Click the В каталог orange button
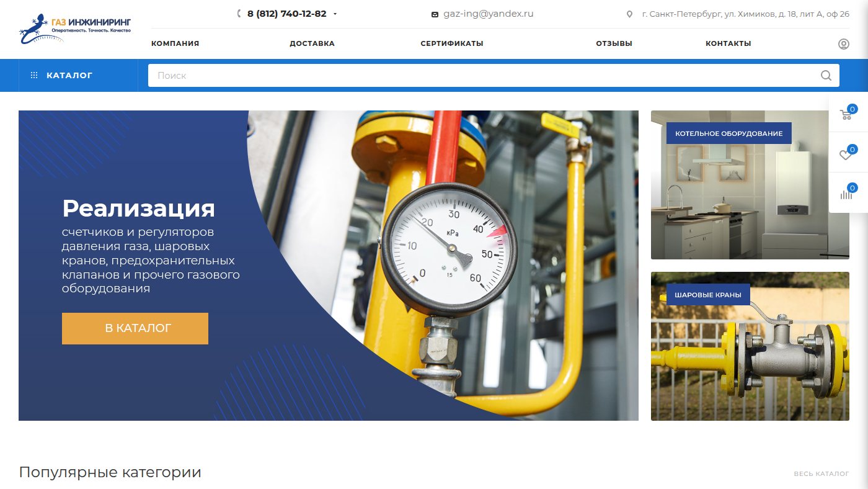Viewport: 868px width, 489px height. pos(135,328)
